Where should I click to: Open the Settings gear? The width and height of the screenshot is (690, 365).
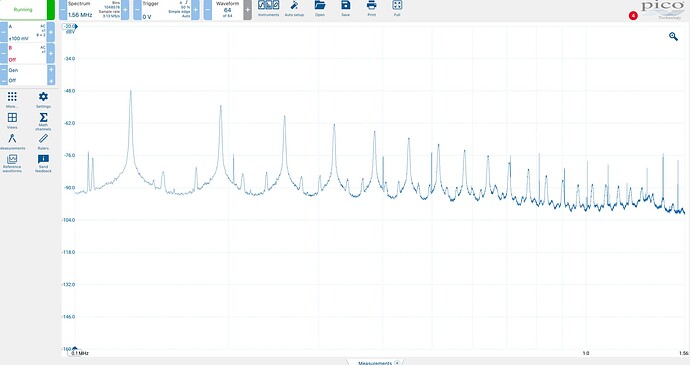(43, 100)
